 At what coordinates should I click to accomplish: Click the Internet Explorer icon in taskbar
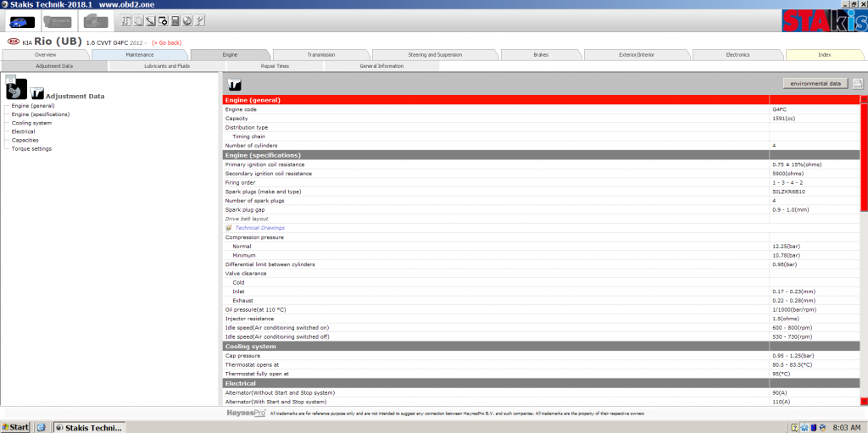41,427
